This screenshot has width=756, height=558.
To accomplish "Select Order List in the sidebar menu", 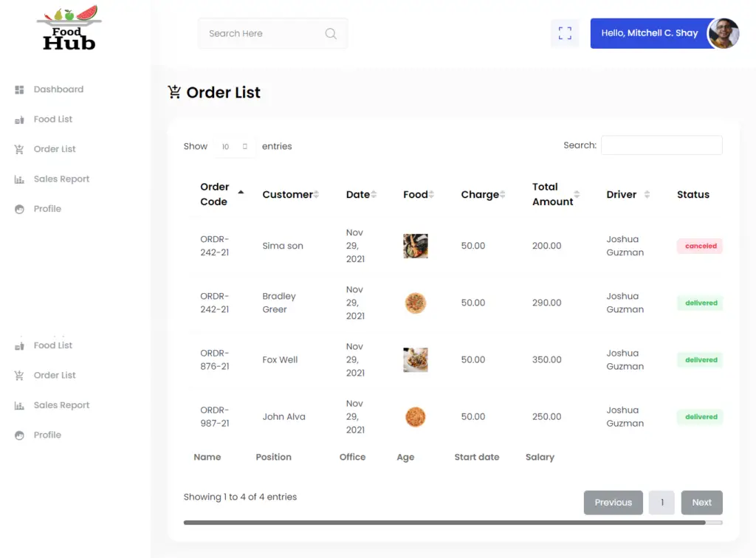I will coord(53,149).
